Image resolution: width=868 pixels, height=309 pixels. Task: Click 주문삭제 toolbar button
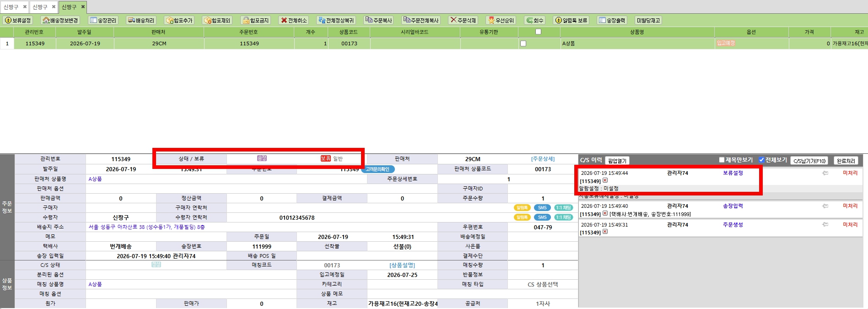463,20
